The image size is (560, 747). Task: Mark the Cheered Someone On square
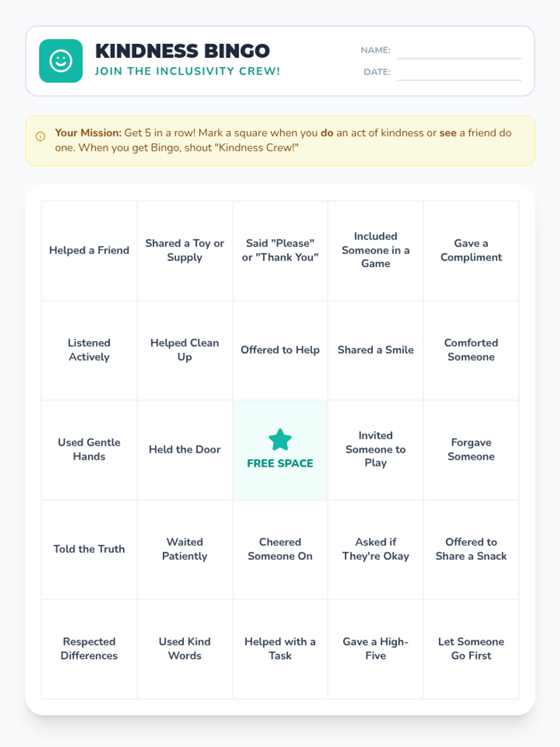point(280,550)
